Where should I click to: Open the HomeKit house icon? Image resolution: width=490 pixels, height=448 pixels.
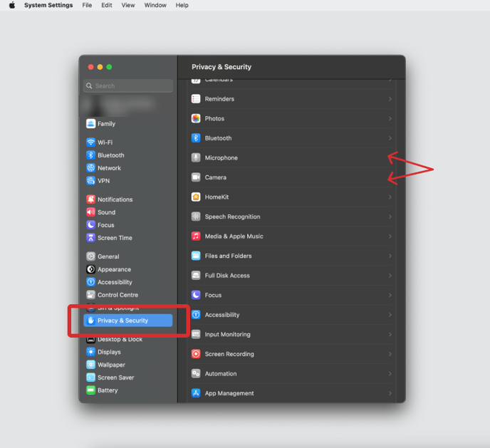196,197
